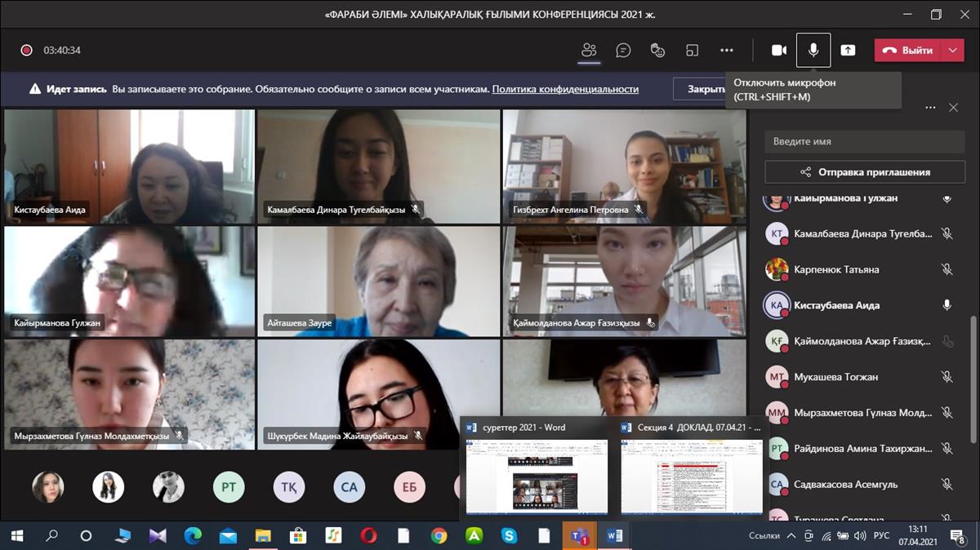Click the recording indicator next to timer
The width and height of the screenshot is (980, 550).
pos(26,50)
